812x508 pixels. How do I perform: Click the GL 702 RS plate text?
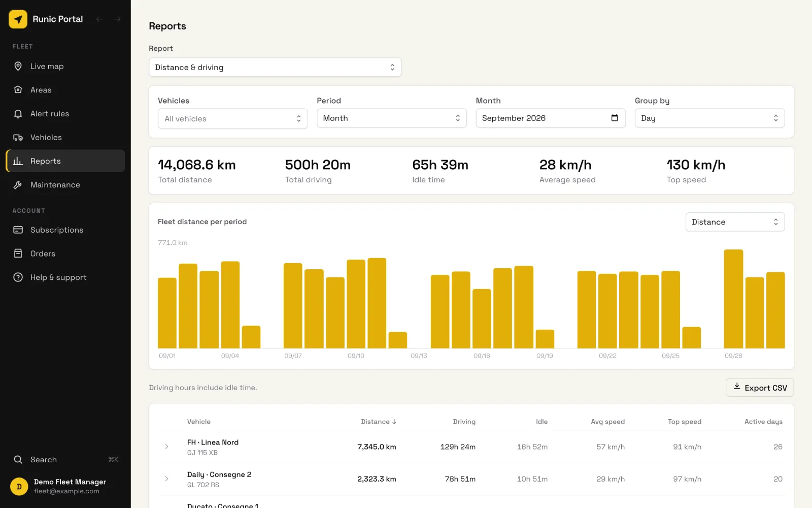[203, 485]
